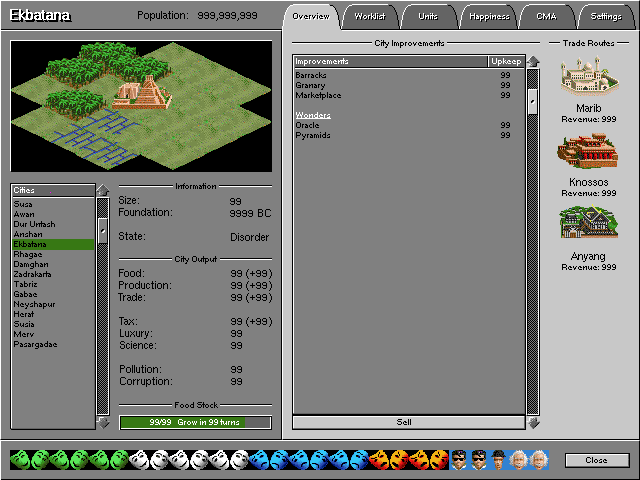Select Granary in the improvements list

click(409, 85)
